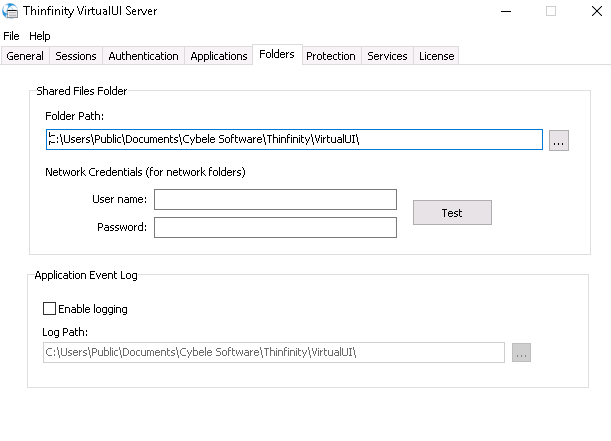The image size is (611, 441).
Task: Switch to the Services tab
Action: tap(387, 56)
